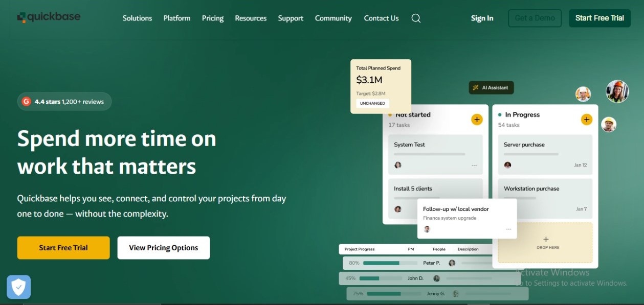Viewport: 644px width, 305px height.
Task: Click the plus icon in Drop Here zone
Action: [x=546, y=239]
